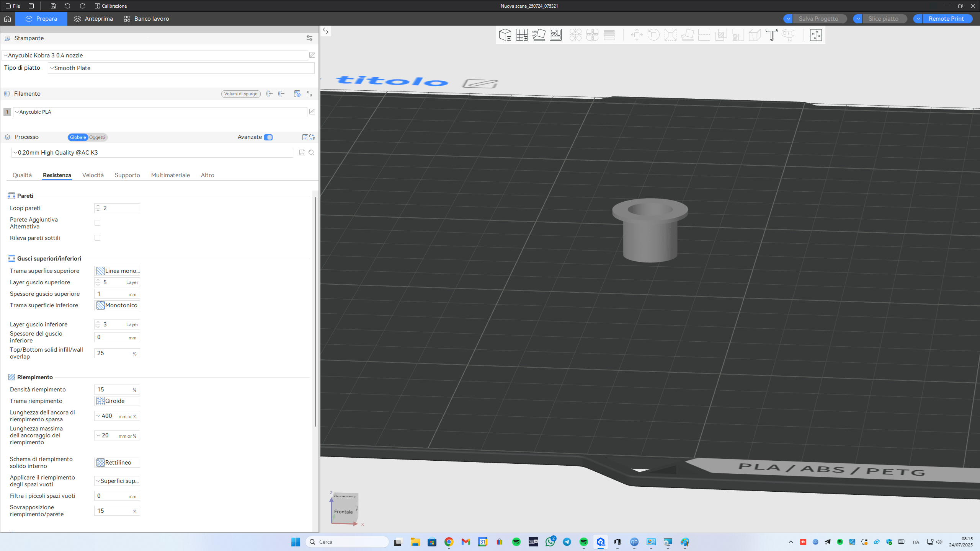980x551 pixels.
Task: Open WhatsApp from the taskbar
Action: click(x=550, y=542)
